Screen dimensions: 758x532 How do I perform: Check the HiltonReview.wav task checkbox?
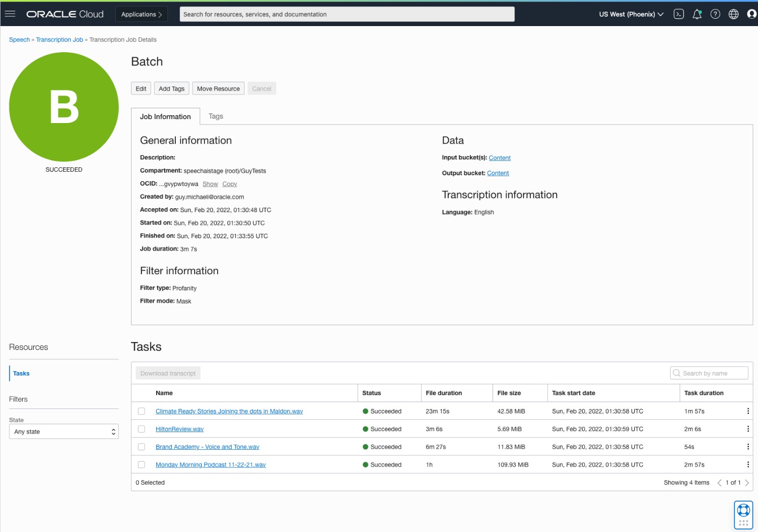(141, 429)
